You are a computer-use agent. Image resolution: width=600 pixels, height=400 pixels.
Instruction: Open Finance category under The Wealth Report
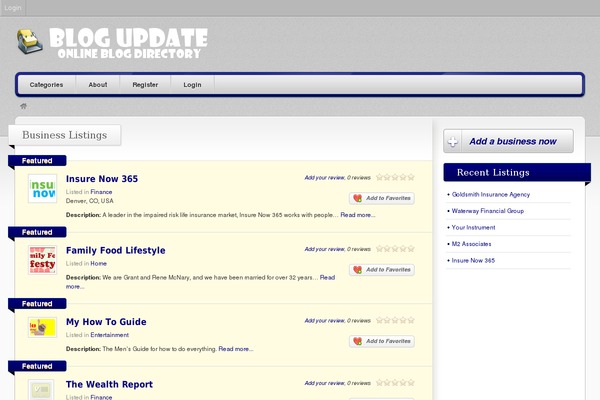tap(101, 397)
